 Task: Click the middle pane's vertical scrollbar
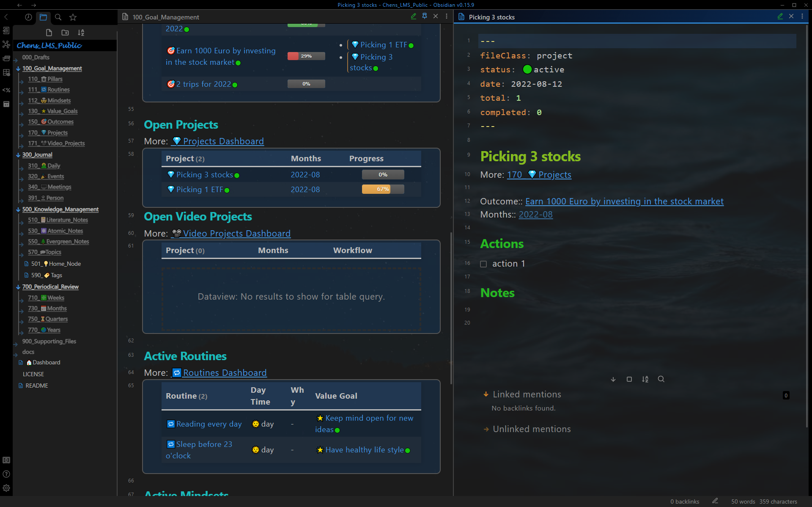[451, 308]
